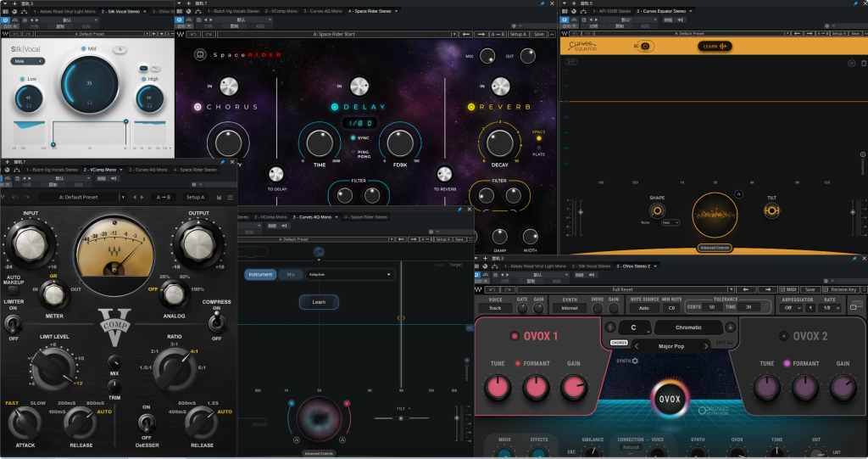
Task: Toggle the Chorus power icon in Space Rider
Action: 198,107
